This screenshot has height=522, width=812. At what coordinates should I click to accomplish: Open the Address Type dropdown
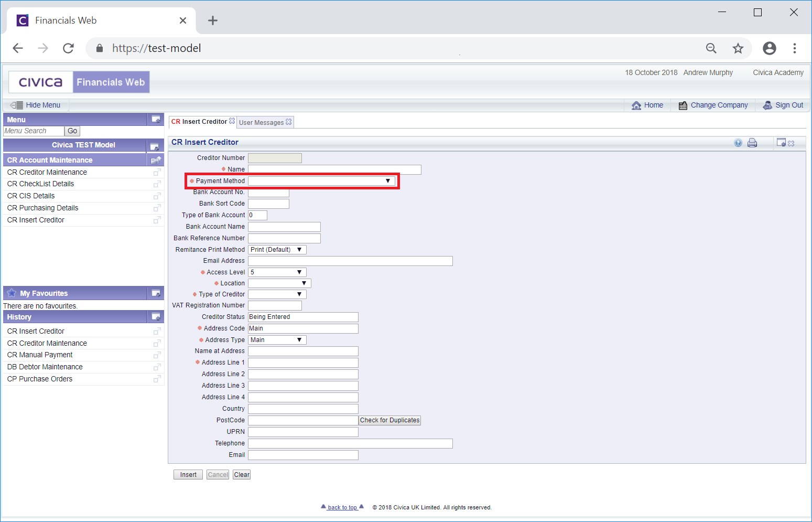277,340
